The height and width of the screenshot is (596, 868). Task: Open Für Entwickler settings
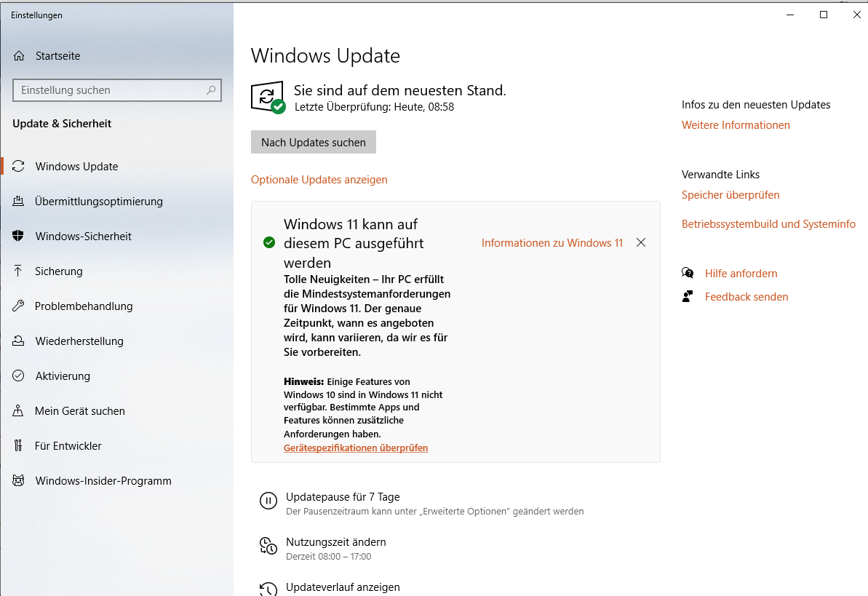coord(68,445)
